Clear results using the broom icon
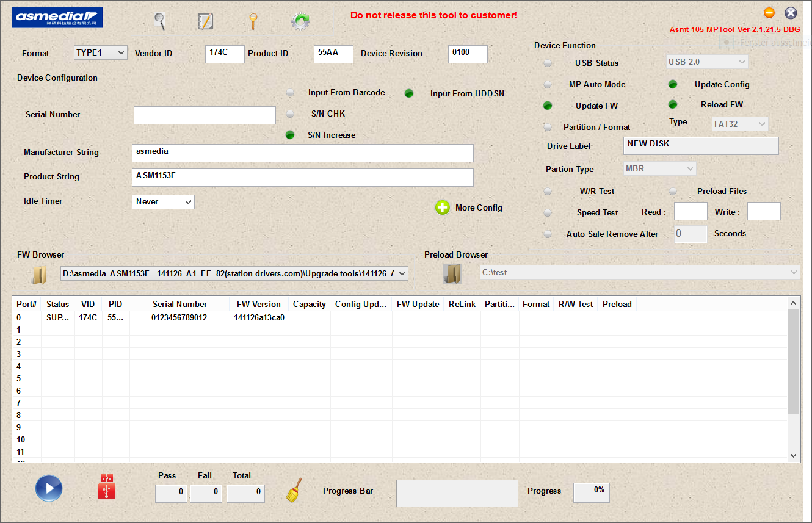The height and width of the screenshot is (523, 812). [294, 489]
